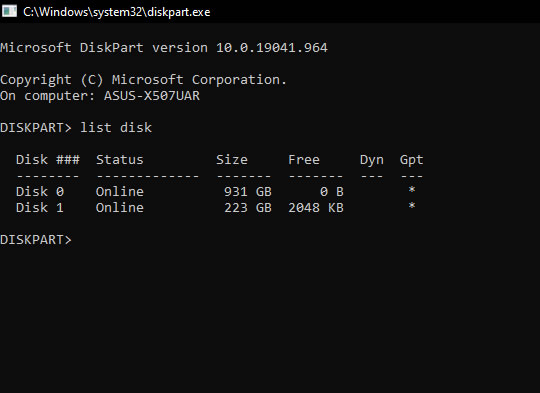
Task: Click the Disk 0 row label
Action: click(x=40, y=192)
